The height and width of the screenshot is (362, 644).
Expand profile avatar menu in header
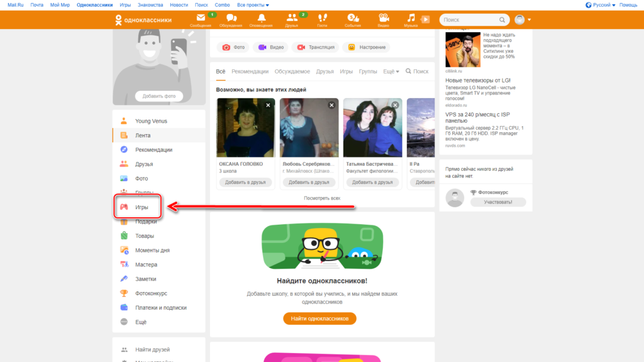pos(523,20)
